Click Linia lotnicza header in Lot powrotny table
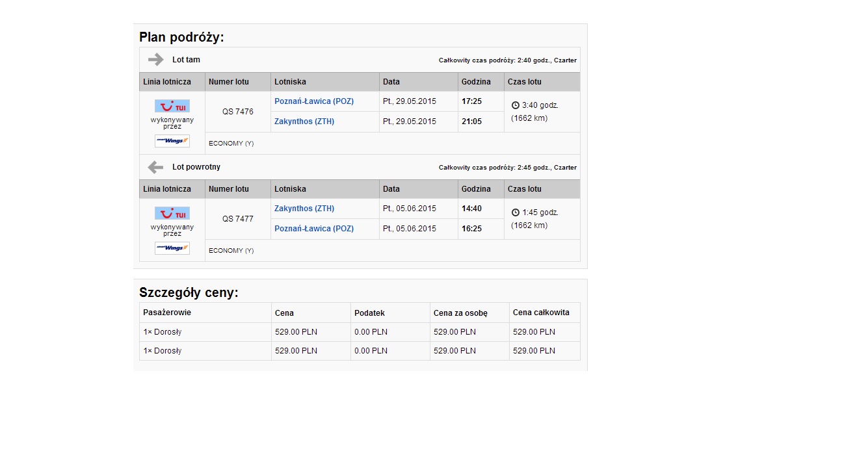868x449 pixels. pos(167,189)
